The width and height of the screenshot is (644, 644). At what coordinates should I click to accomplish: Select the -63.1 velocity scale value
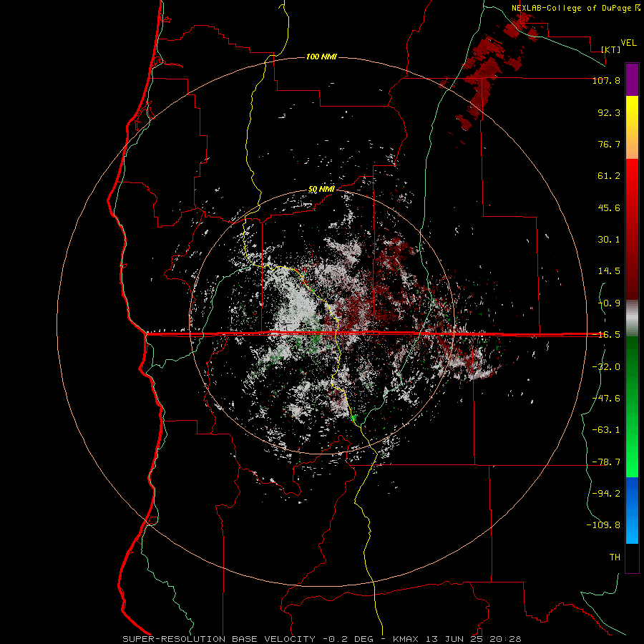tap(606, 430)
